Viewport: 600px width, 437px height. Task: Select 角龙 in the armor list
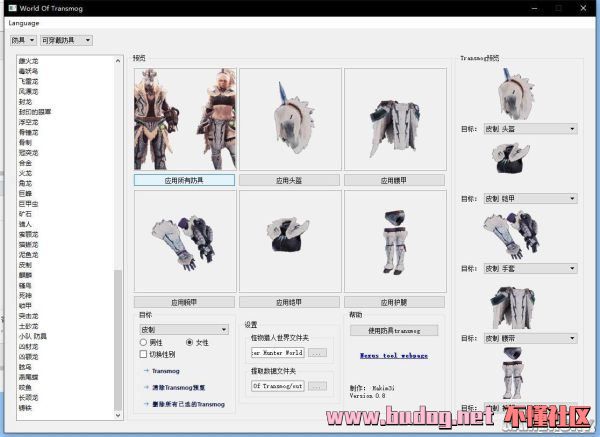[x=25, y=183]
